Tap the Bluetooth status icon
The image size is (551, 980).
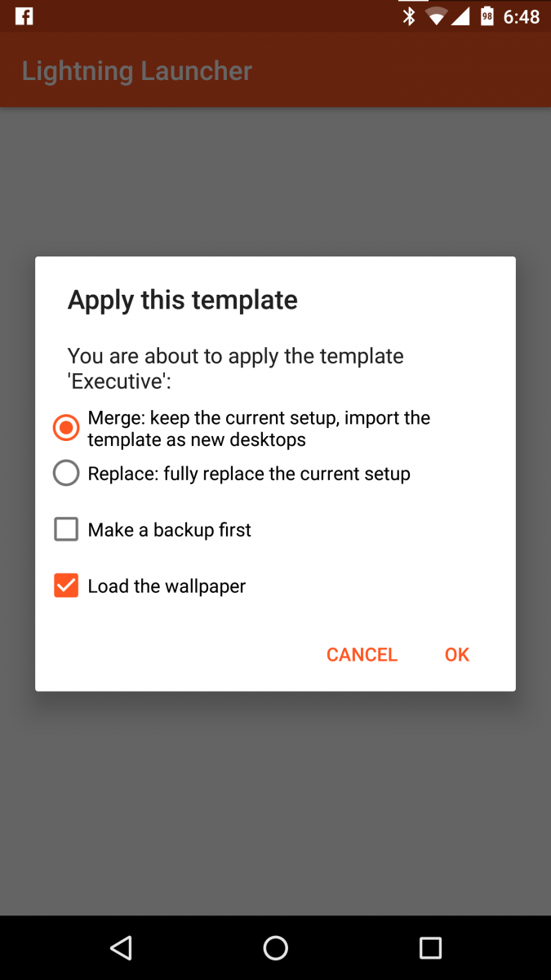(410, 16)
